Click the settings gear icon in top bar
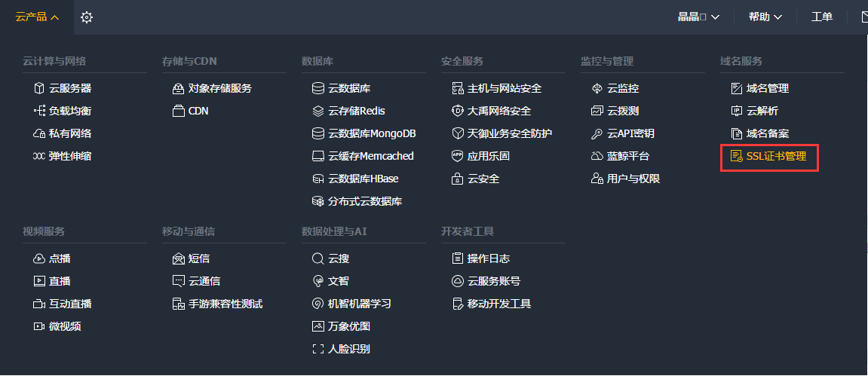Viewport: 868px width, 376px height. 87,17
